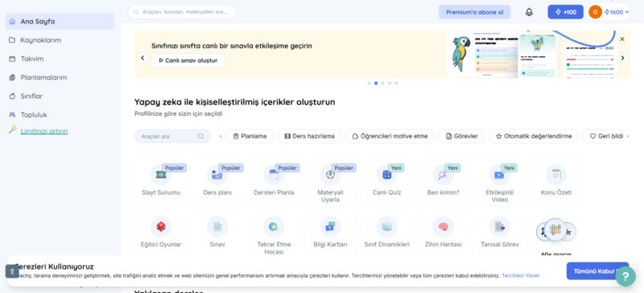Filter tools by Ders hazırlama chip
The width and height of the screenshot is (644, 293).
309,136
